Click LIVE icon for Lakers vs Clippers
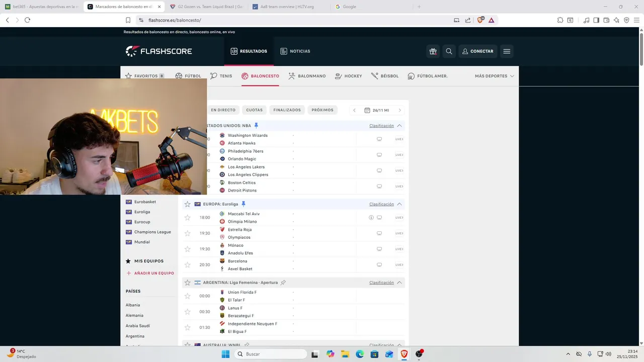The image size is (644, 362). coord(399,170)
